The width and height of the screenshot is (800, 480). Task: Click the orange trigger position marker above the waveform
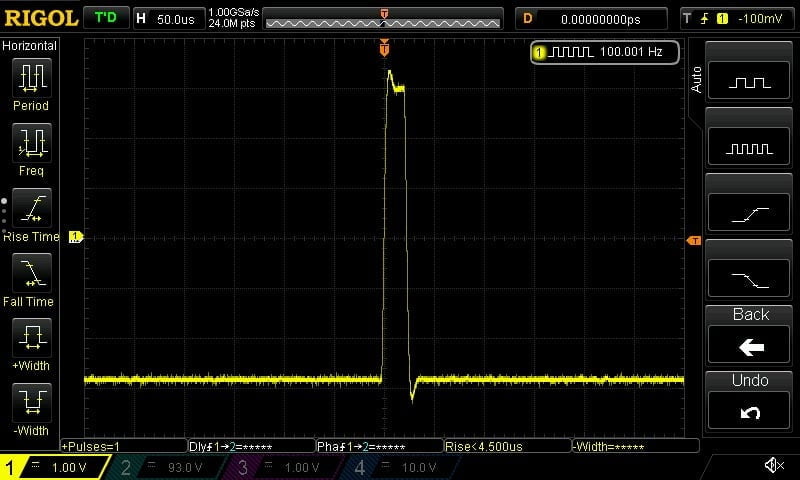point(384,47)
